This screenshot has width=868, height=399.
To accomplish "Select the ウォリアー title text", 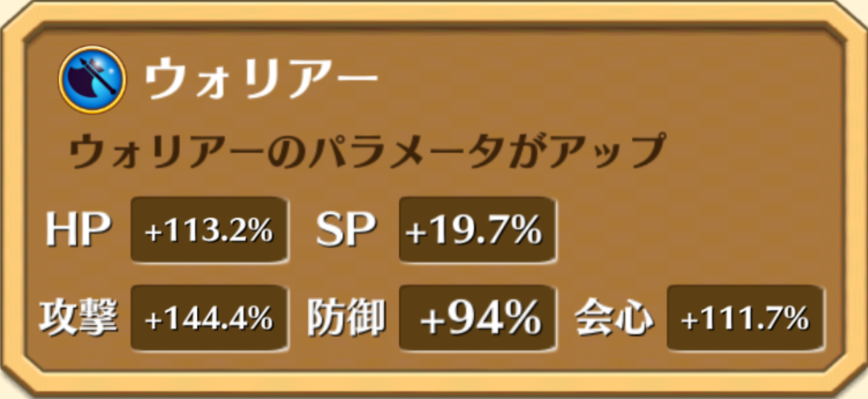I will pyautogui.click(x=260, y=79).
